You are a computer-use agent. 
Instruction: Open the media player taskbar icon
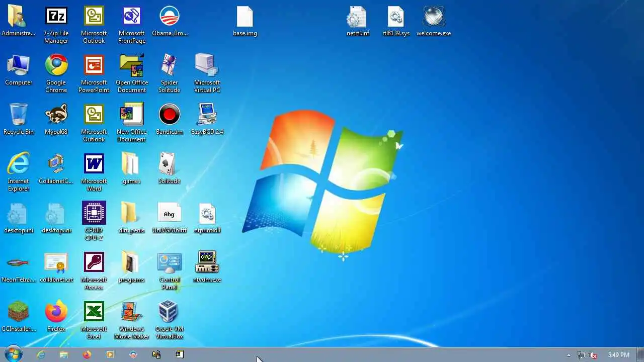[110, 354]
